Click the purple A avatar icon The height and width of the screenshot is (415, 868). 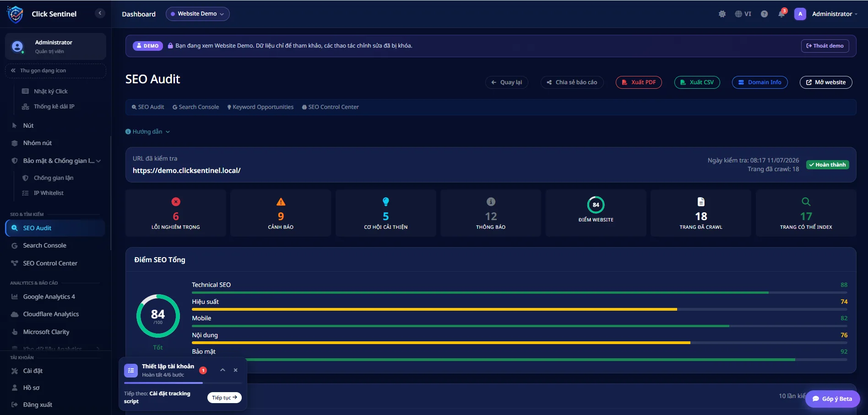click(800, 14)
